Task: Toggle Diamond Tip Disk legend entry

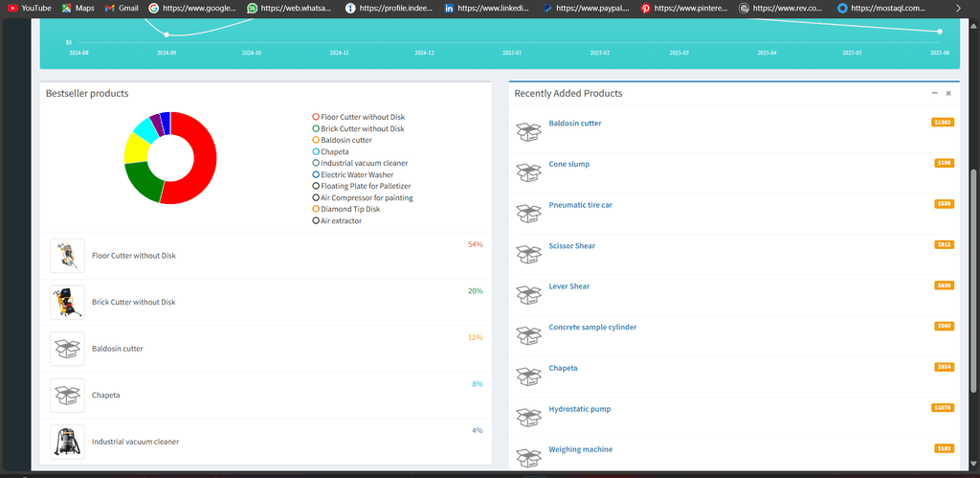Action: (346, 209)
